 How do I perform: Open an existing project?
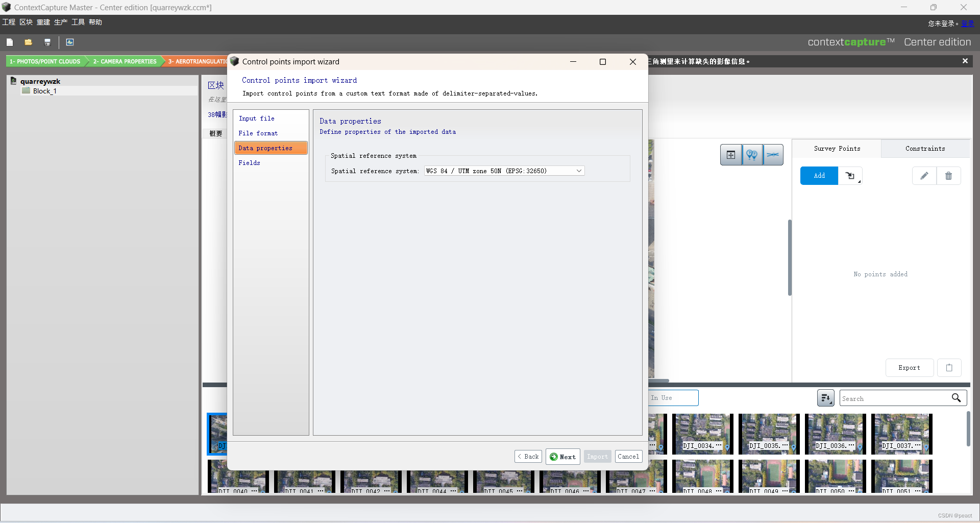tap(28, 42)
